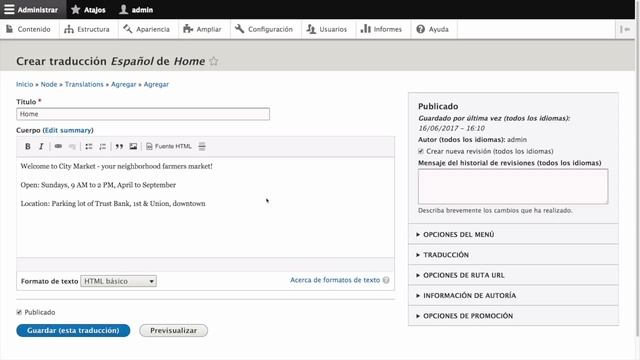Toggle the Administrar hamburger menu

tap(33, 9)
